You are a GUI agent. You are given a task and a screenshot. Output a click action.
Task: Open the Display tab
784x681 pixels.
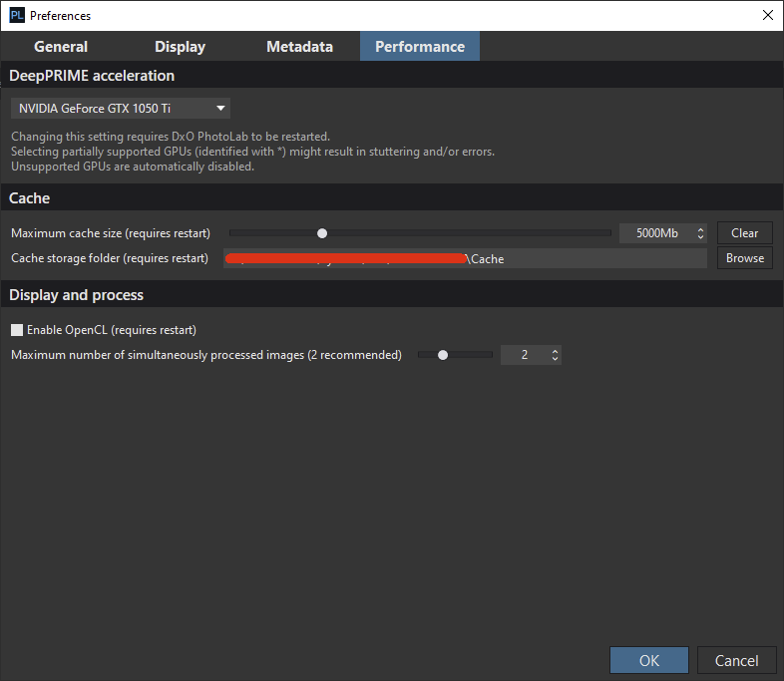180,47
